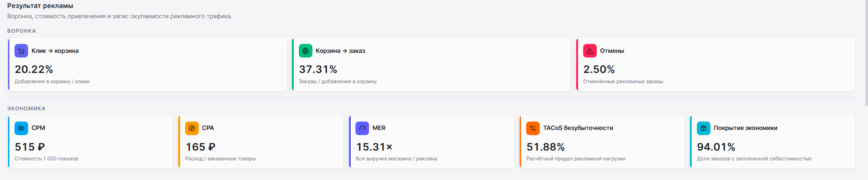Click the Отменённые рекламные заказы caption
This screenshot has height=180, width=868.
(x=623, y=81)
